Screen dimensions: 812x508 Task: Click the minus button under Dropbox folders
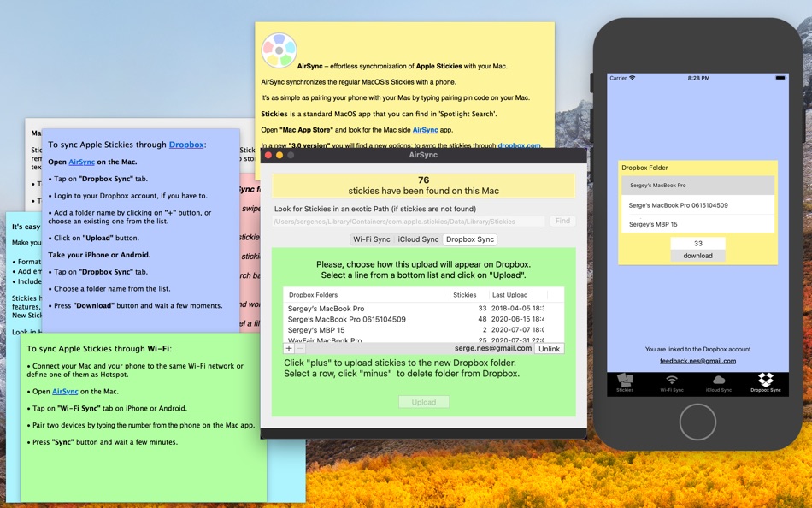pos(300,349)
